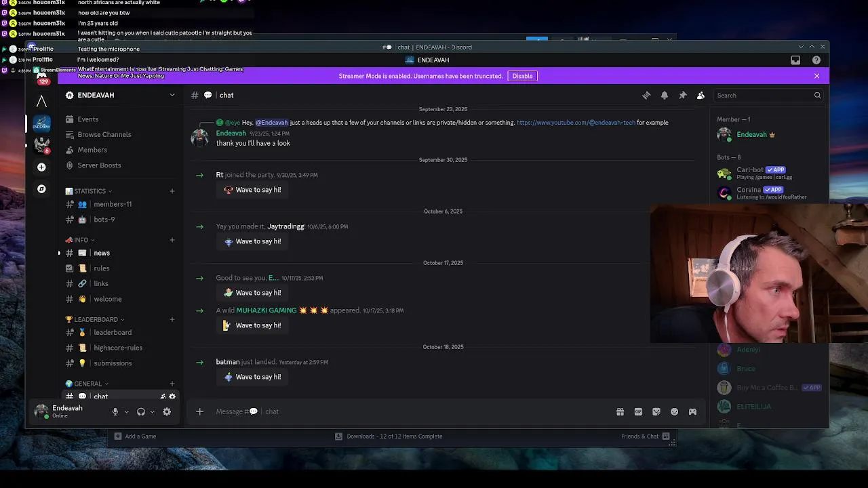
Task: Open the Discord inbox icon
Action: point(795,60)
